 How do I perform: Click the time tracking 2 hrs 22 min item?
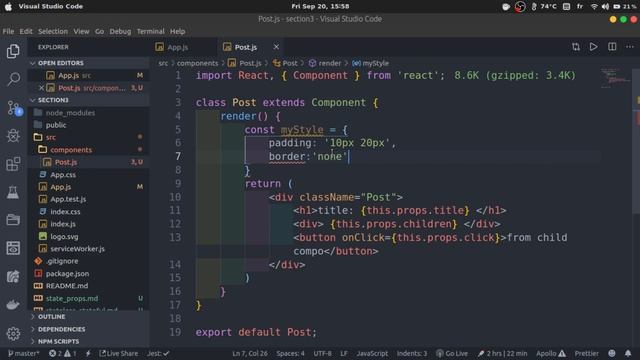(x=502, y=353)
